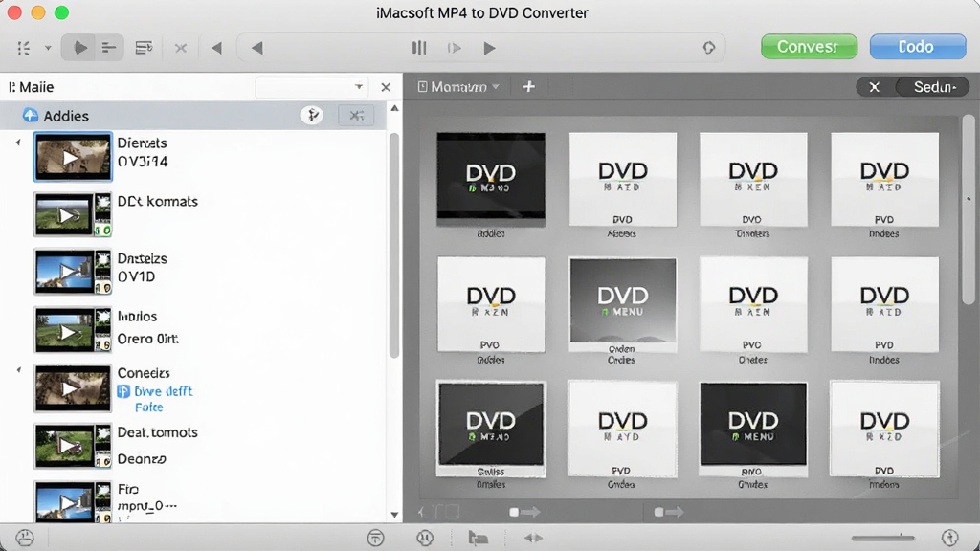
Task: Click the step-forward frame button
Action: (x=455, y=48)
